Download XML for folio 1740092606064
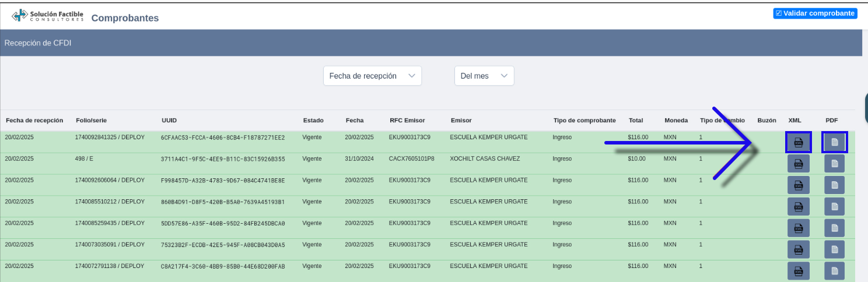This screenshot has width=868, height=282. pos(798,185)
